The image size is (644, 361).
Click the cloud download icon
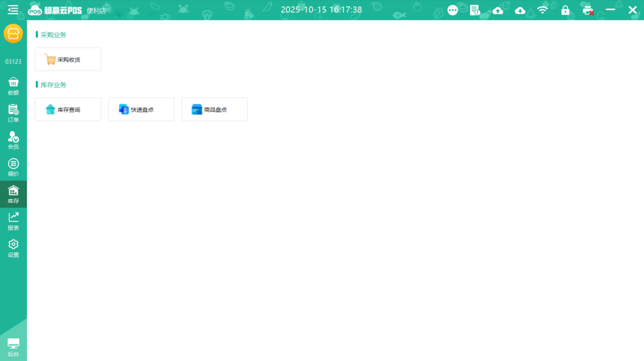[520, 10]
